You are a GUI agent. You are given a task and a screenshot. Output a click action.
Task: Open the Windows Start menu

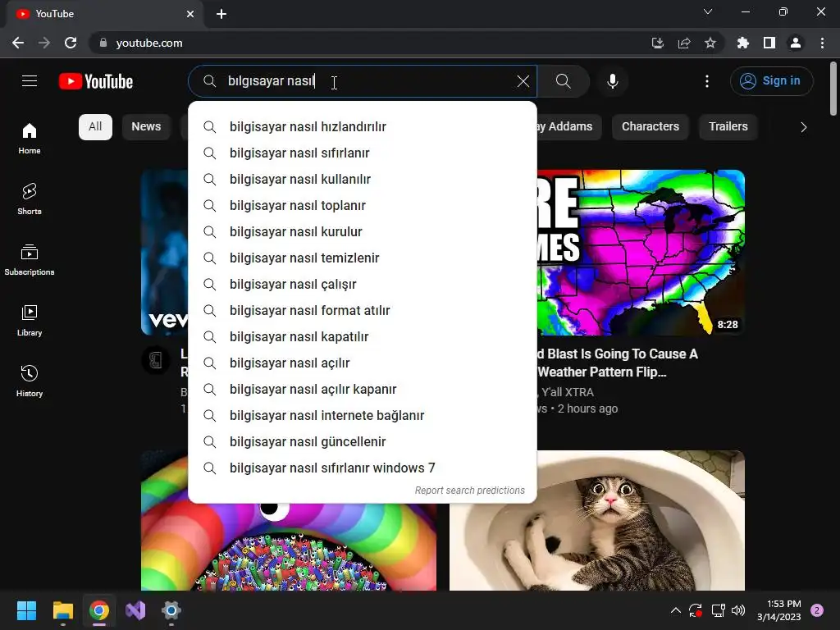26,610
